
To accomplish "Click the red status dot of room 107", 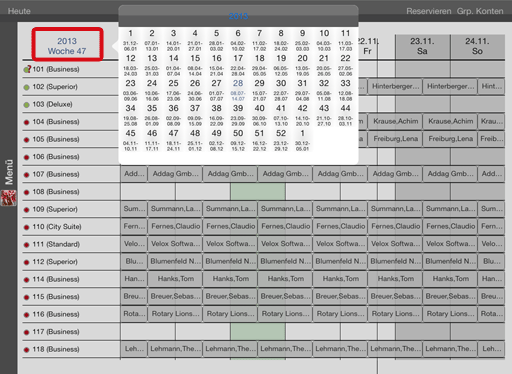I will pyautogui.click(x=27, y=175).
